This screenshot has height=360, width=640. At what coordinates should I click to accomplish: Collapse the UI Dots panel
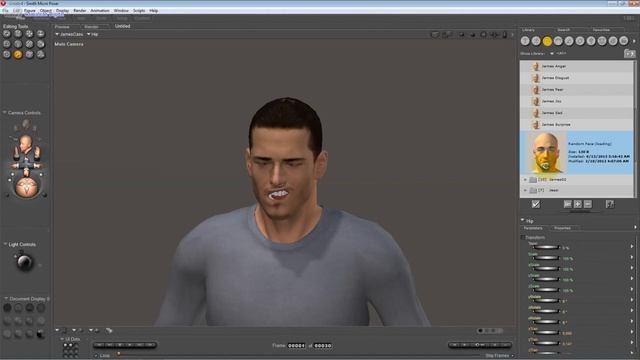62,339
